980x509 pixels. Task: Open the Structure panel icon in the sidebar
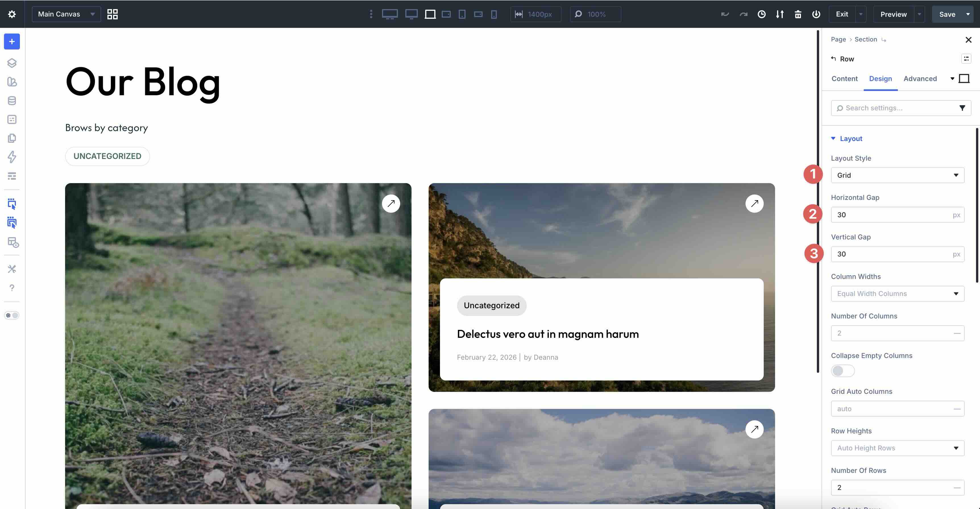[11, 63]
